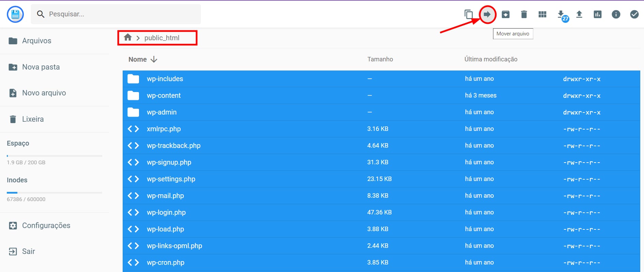Viewport: 644px width, 272px height.
Task: Toggle select-all checkmark icon
Action: coord(634,14)
